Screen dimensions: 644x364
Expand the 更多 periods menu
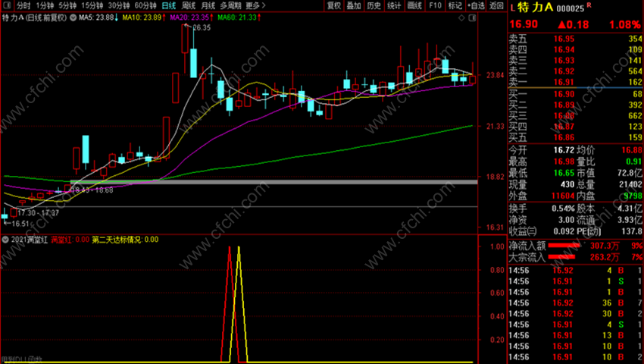[255, 6]
